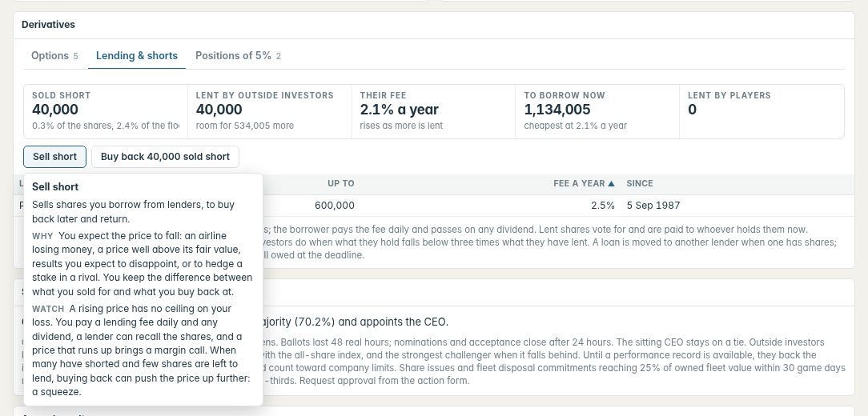Select the Lending & shorts tab
The width and height of the screenshot is (868, 416).
coord(137,56)
